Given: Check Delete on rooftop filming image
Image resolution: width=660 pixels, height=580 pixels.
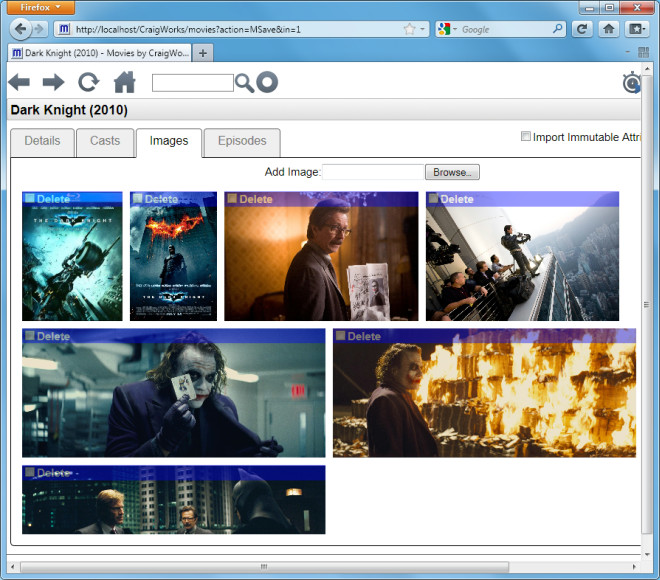Looking at the screenshot, I should (433, 198).
